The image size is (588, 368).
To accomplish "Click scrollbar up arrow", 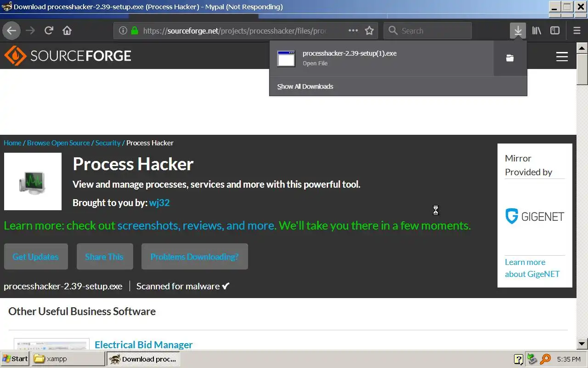I will tap(582, 47).
